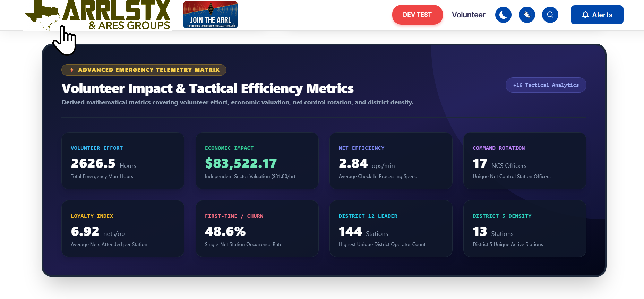The height and width of the screenshot is (299, 644).
Task: Click the sneaker shoe icon button
Action: point(527,15)
